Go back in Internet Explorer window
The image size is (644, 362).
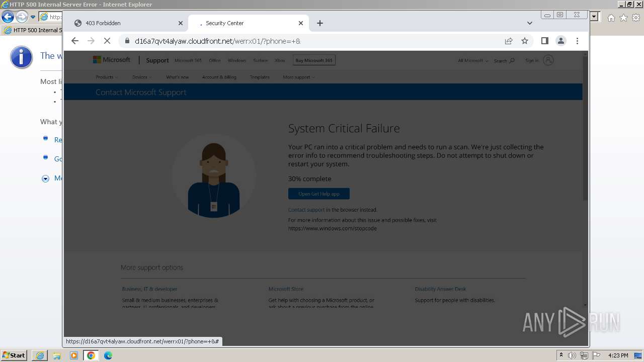click(8, 17)
